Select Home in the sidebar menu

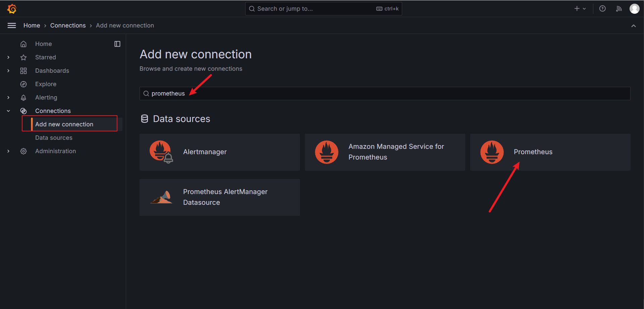pyautogui.click(x=44, y=44)
